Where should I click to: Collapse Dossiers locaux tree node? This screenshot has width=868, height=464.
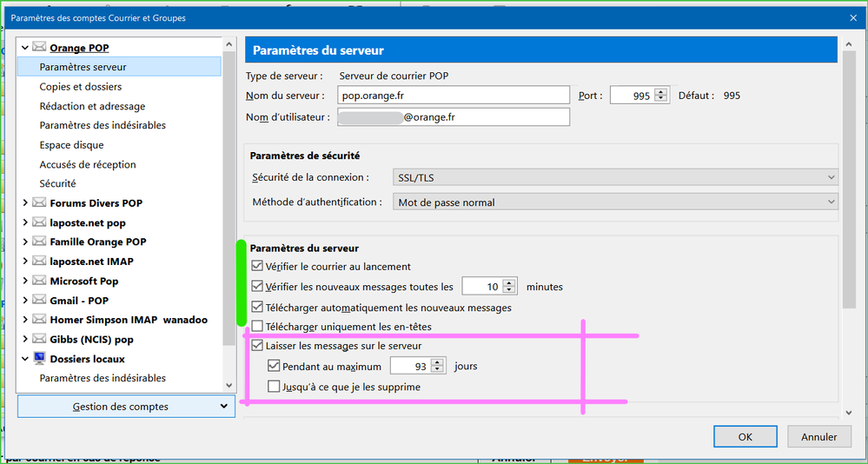pos(25,359)
